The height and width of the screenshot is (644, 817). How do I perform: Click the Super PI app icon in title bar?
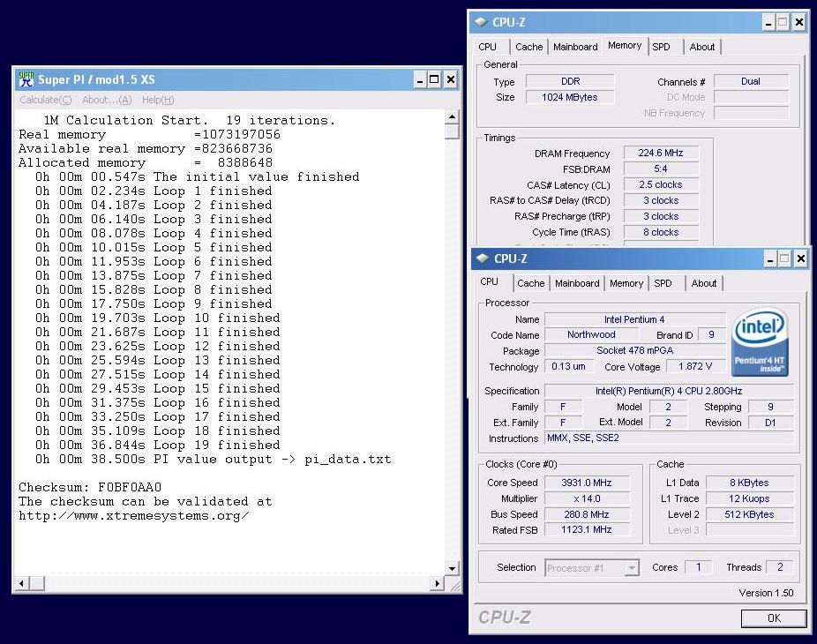pyautogui.click(x=26, y=79)
